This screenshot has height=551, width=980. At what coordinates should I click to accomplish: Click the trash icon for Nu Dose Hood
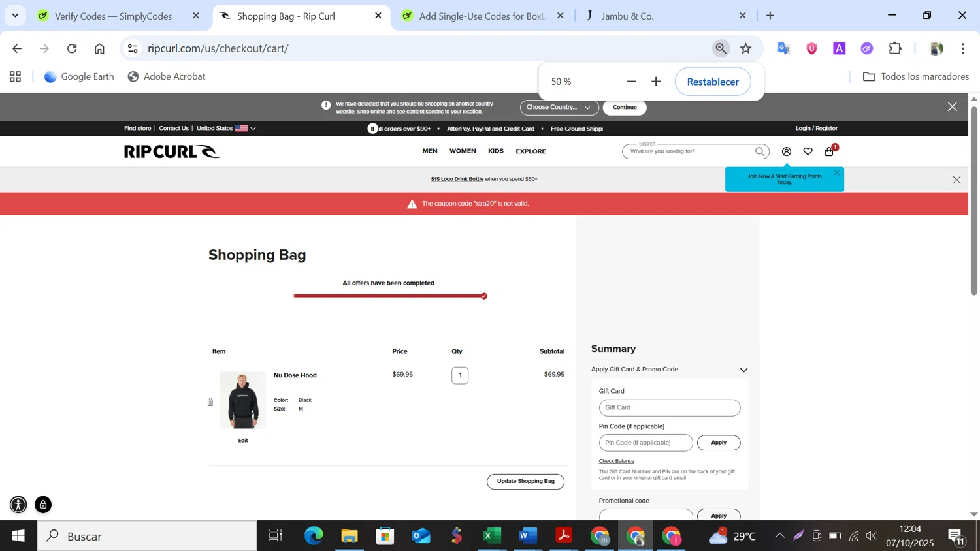tap(210, 402)
